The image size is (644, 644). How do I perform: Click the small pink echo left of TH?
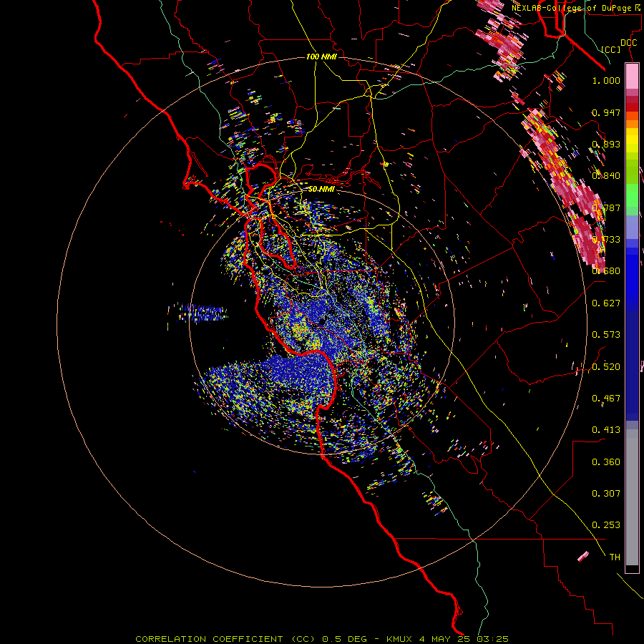(582, 557)
